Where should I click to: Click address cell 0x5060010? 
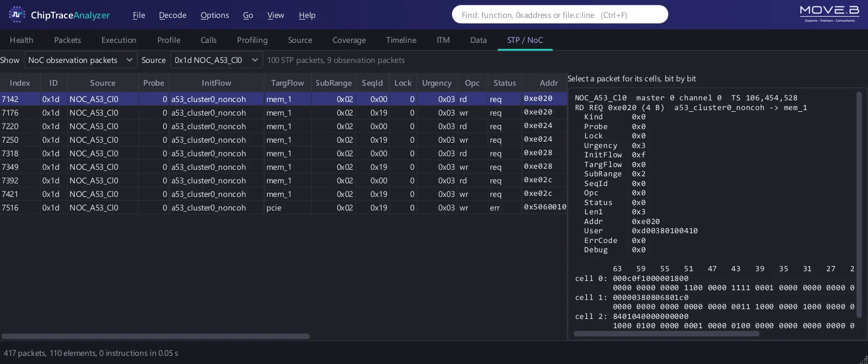pyautogui.click(x=545, y=207)
